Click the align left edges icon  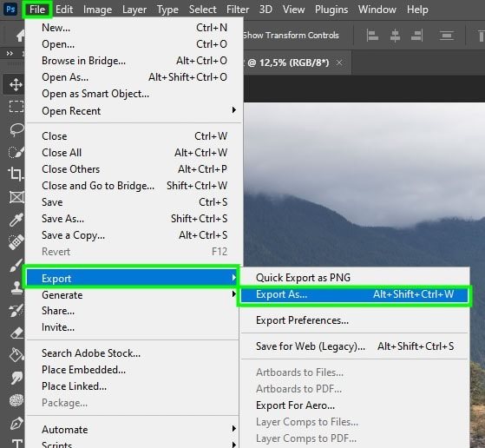pos(372,36)
